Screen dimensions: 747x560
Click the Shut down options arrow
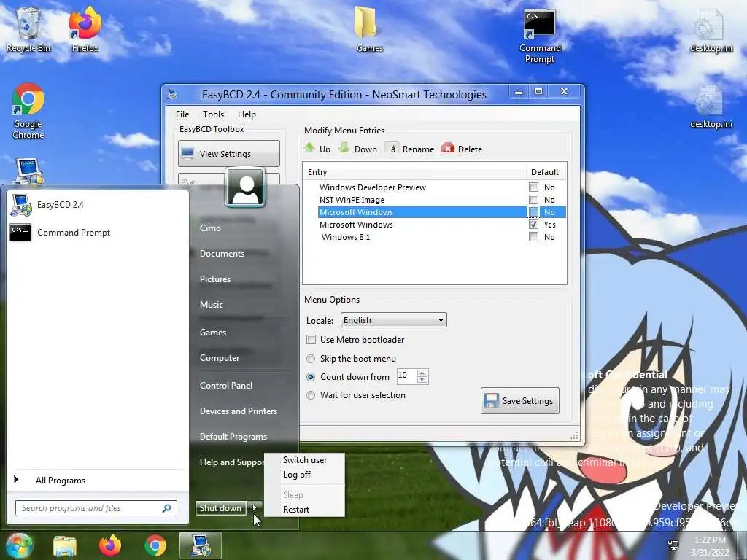coord(255,508)
